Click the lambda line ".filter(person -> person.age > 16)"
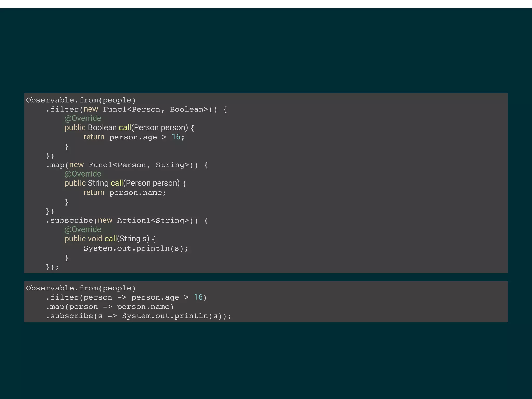 [x=126, y=297]
